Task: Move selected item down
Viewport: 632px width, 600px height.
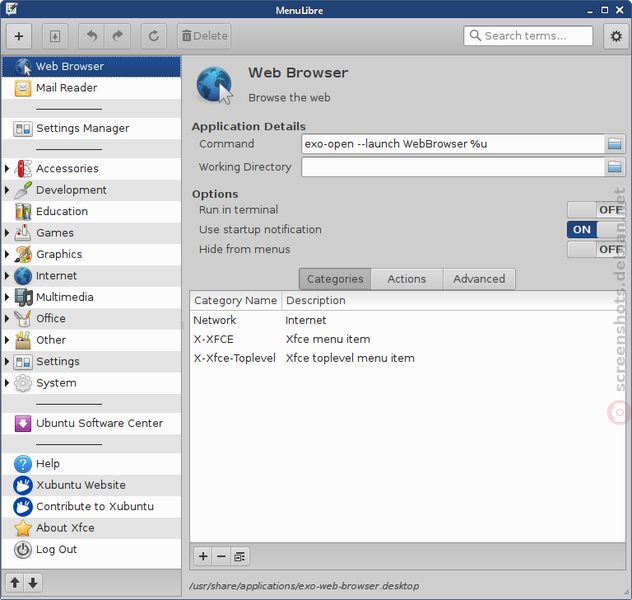Action: pos(33,583)
